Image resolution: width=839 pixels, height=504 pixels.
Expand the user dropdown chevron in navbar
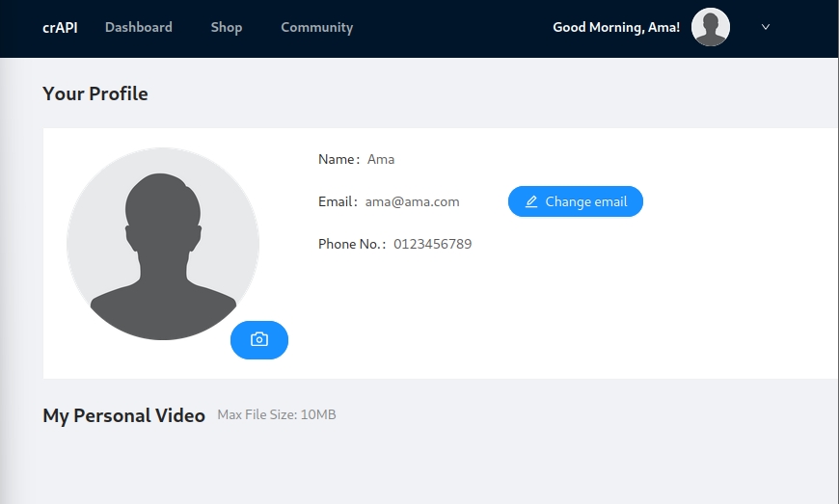tap(766, 27)
